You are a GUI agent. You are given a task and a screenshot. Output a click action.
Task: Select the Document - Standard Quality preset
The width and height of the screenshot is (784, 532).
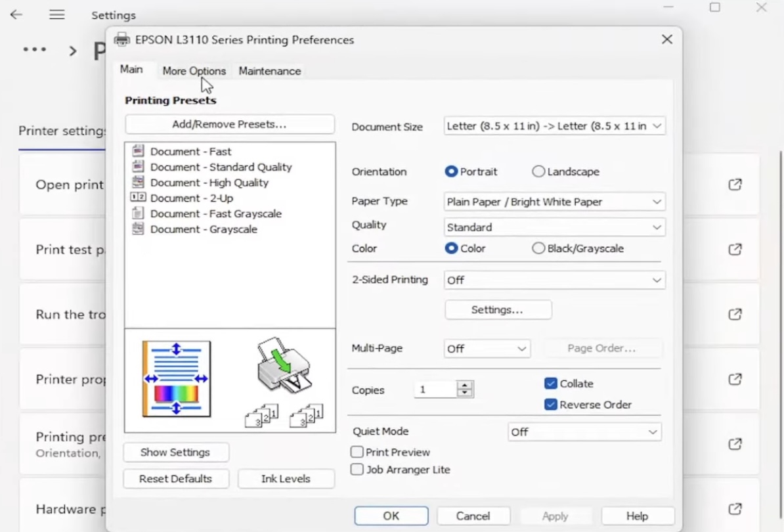click(x=221, y=167)
